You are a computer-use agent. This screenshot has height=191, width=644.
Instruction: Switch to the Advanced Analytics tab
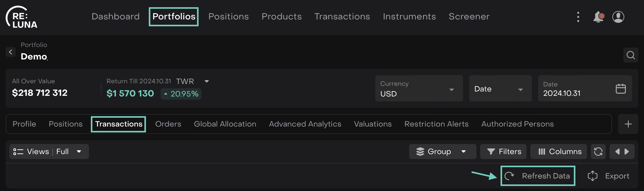tap(305, 124)
